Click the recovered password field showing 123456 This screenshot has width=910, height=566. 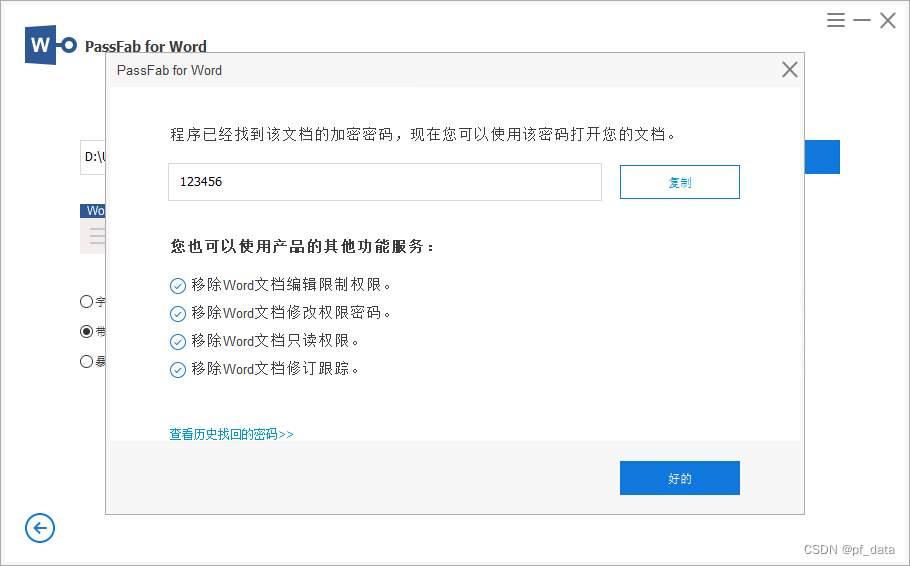click(x=385, y=182)
